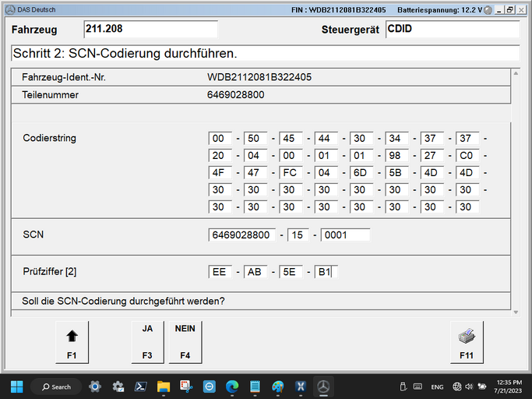
Task: Click the Codierstring cell 45
Action: click(291, 138)
